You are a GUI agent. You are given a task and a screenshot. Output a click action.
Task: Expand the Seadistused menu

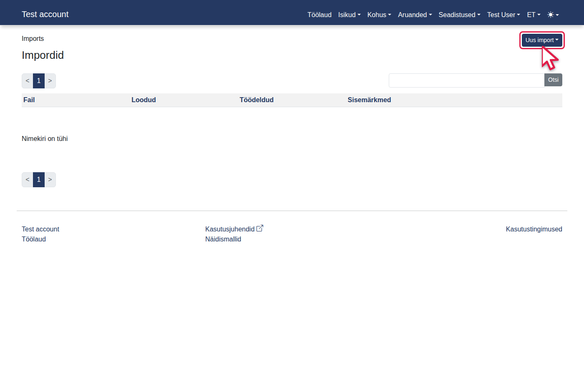(x=459, y=15)
